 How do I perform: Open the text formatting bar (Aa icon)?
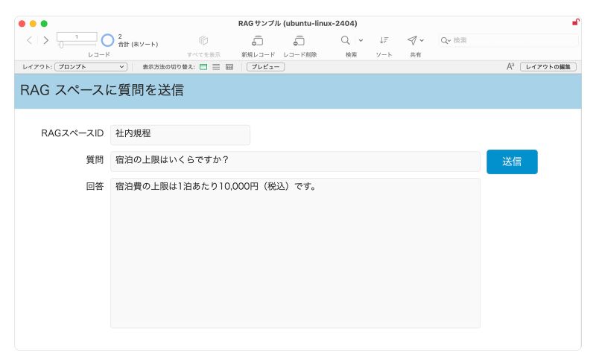[510, 67]
